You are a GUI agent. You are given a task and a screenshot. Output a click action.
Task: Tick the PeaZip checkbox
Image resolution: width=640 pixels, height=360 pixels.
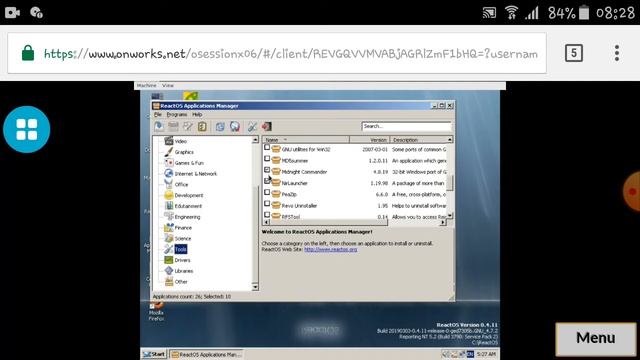[x=267, y=192]
